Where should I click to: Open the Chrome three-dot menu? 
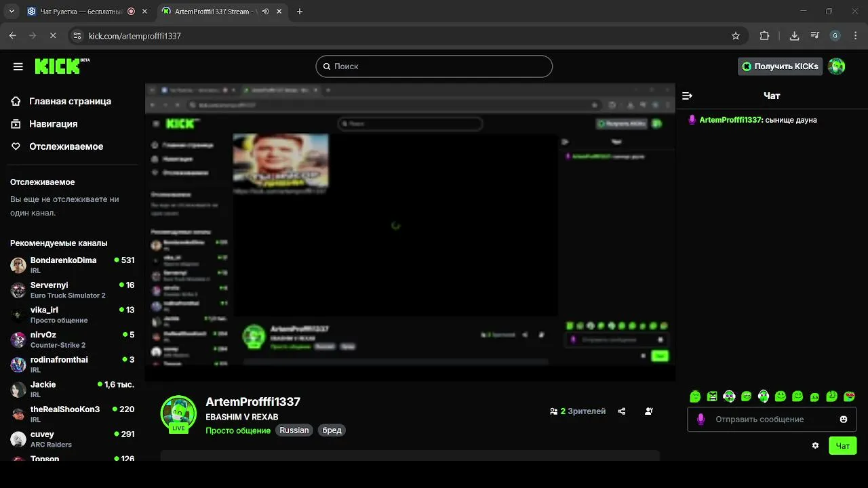[855, 36]
